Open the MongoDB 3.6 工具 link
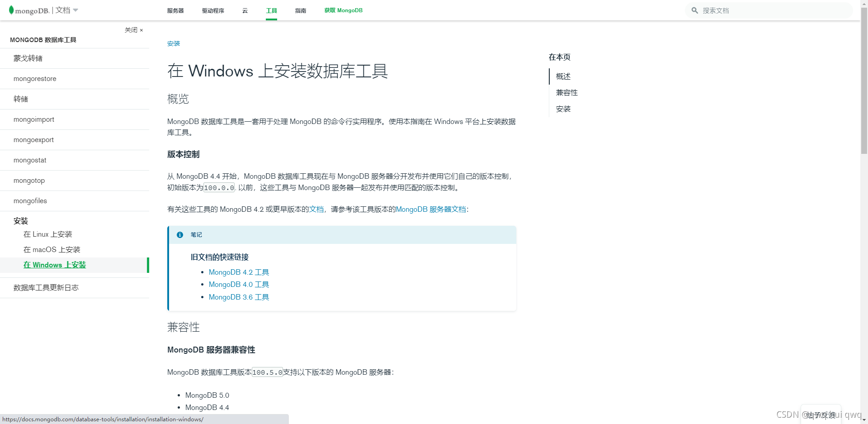The width and height of the screenshot is (868, 424). point(239,297)
